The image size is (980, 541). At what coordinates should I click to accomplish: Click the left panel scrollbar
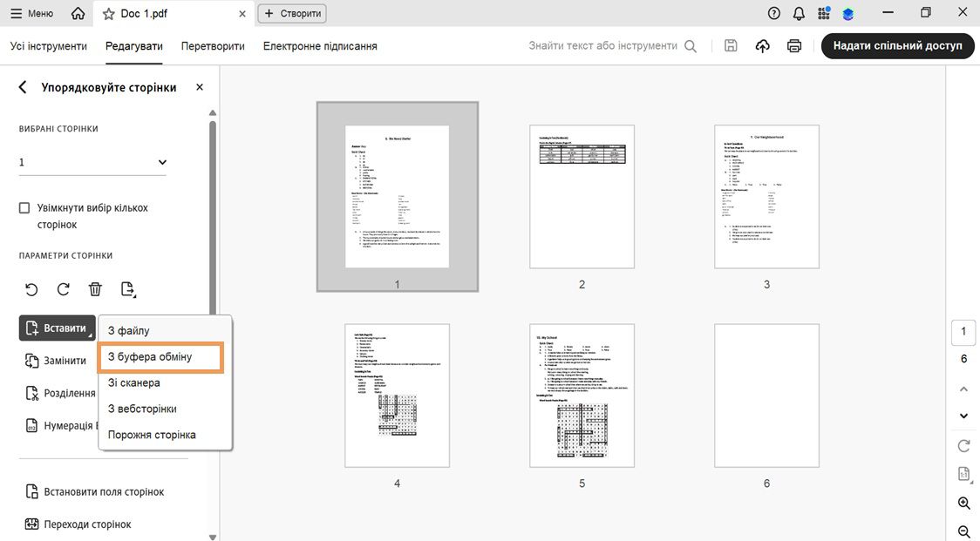(x=213, y=219)
